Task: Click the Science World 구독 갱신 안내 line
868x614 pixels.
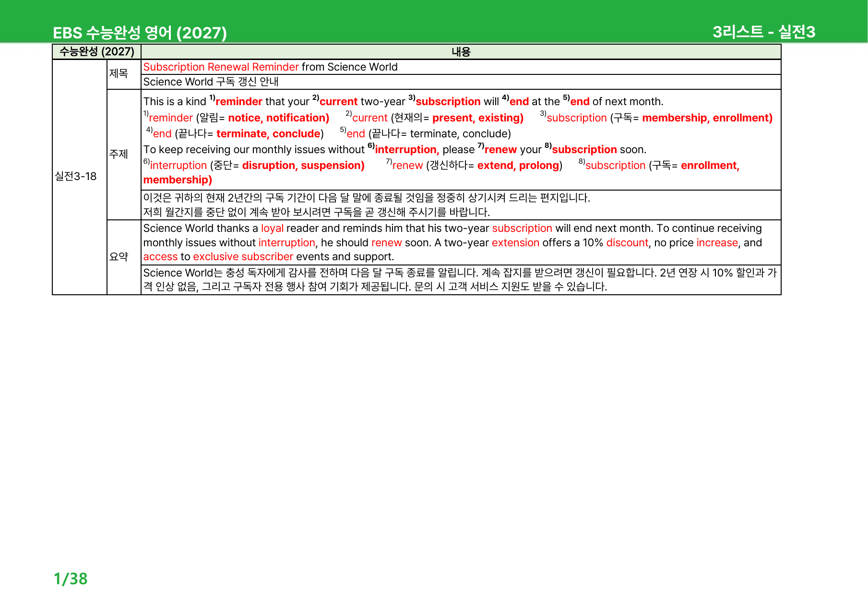Action: (211, 82)
